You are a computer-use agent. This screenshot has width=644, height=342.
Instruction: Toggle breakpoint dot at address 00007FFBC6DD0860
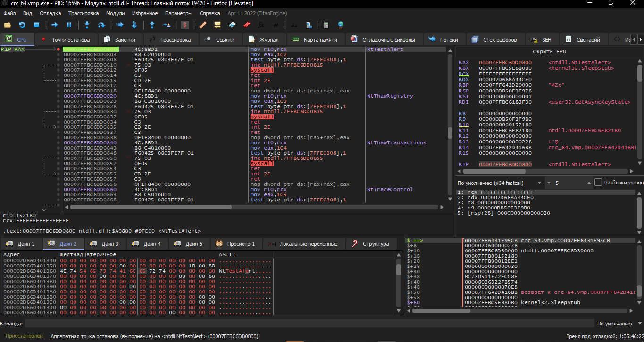pyautogui.click(x=59, y=189)
